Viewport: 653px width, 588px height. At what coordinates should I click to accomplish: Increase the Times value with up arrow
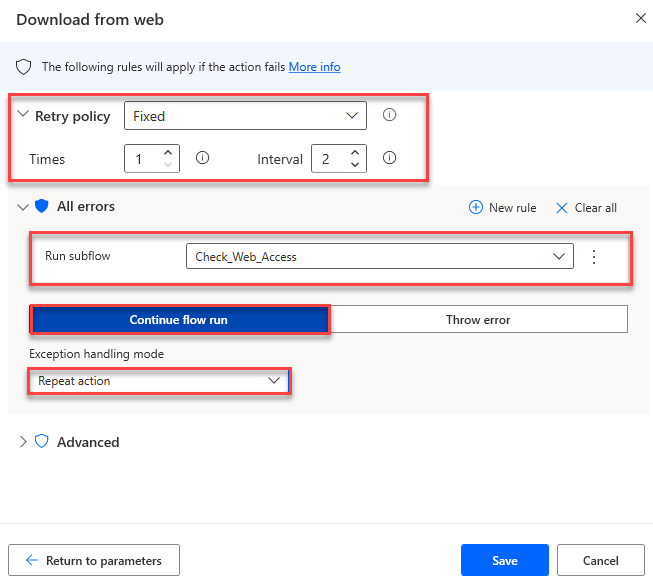click(x=168, y=152)
